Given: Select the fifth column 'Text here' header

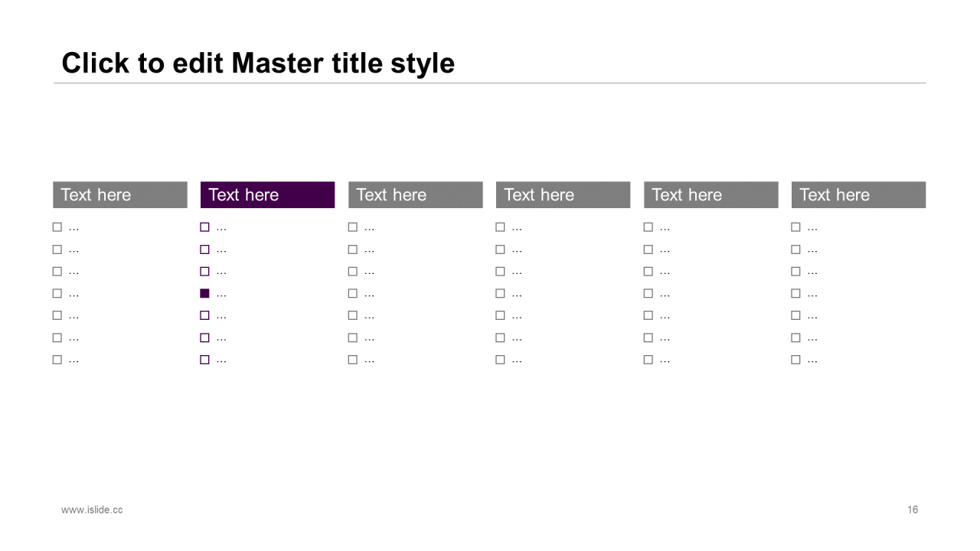Looking at the screenshot, I should click(x=710, y=194).
